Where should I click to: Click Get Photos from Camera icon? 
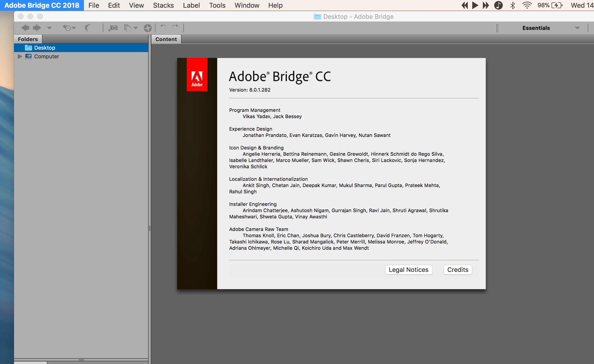tap(113, 28)
